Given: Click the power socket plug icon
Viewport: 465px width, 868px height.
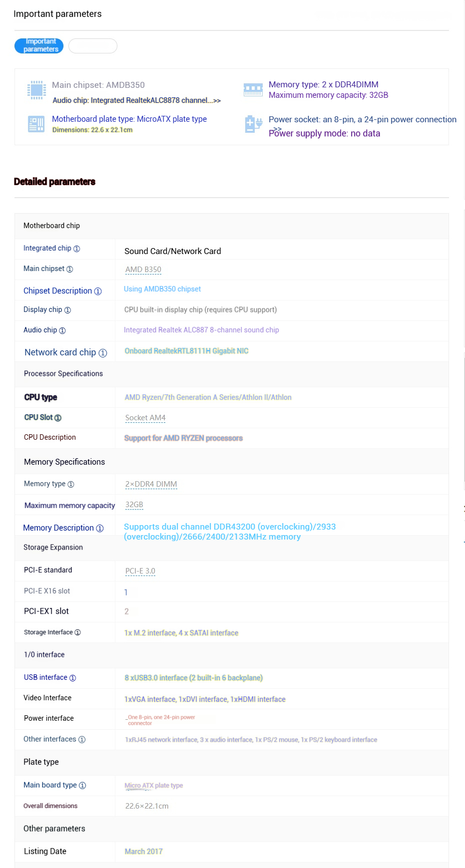Looking at the screenshot, I should click(254, 124).
